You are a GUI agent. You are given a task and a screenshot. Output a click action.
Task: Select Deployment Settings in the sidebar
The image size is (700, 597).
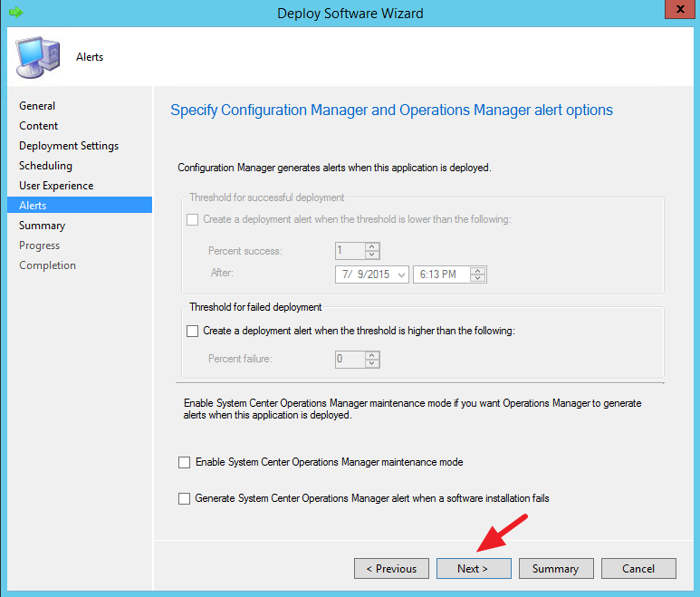point(69,146)
